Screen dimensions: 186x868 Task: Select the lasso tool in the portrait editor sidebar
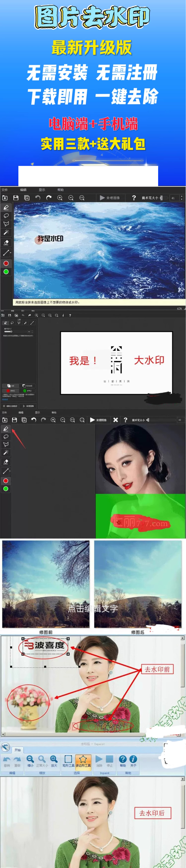point(6,436)
